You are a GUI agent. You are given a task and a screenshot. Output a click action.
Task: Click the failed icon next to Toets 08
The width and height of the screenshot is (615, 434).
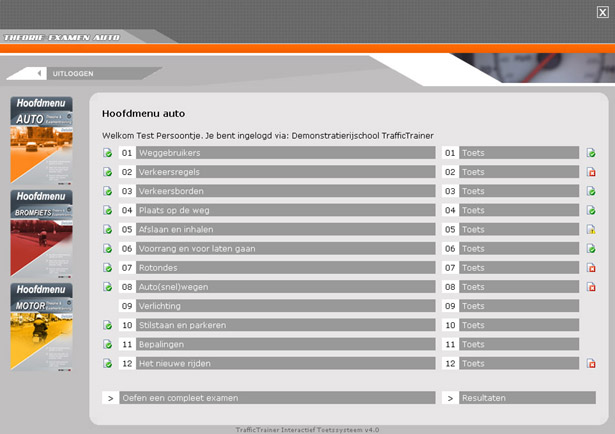[x=591, y=287]
